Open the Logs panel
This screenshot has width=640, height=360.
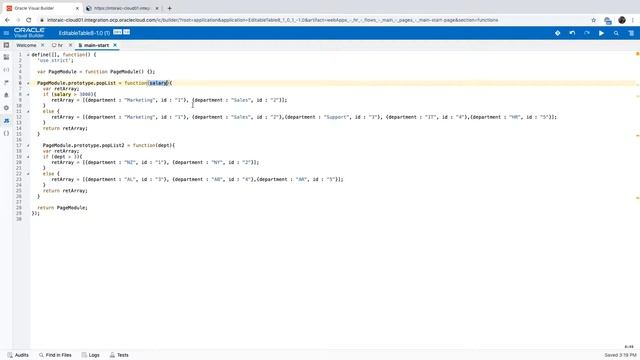coord(90,355)
